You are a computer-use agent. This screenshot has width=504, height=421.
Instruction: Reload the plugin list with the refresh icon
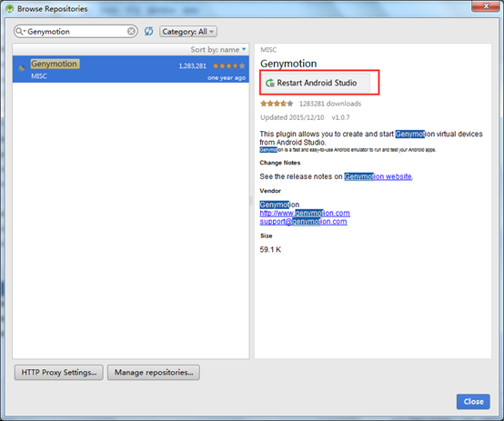point(148,31)
